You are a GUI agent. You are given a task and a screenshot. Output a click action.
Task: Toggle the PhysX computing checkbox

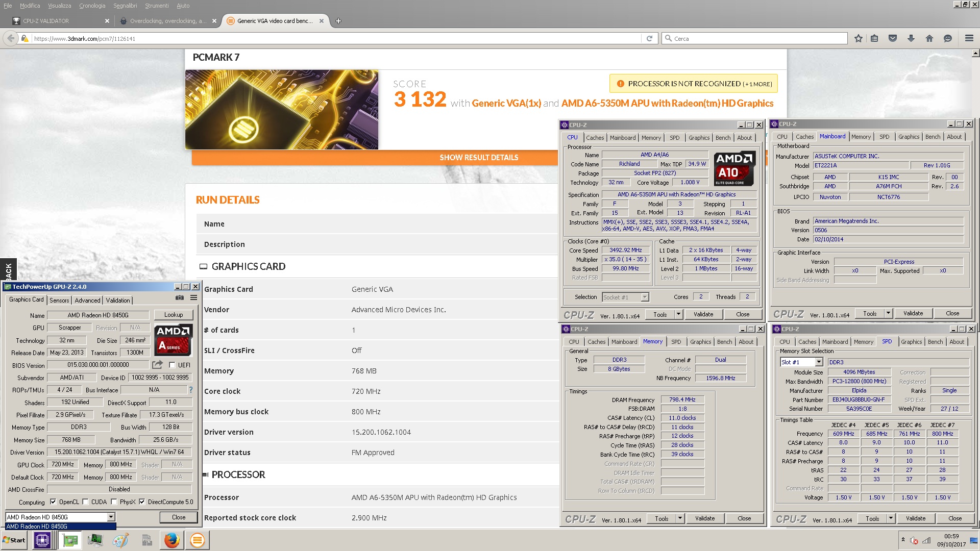pos(114,502)
